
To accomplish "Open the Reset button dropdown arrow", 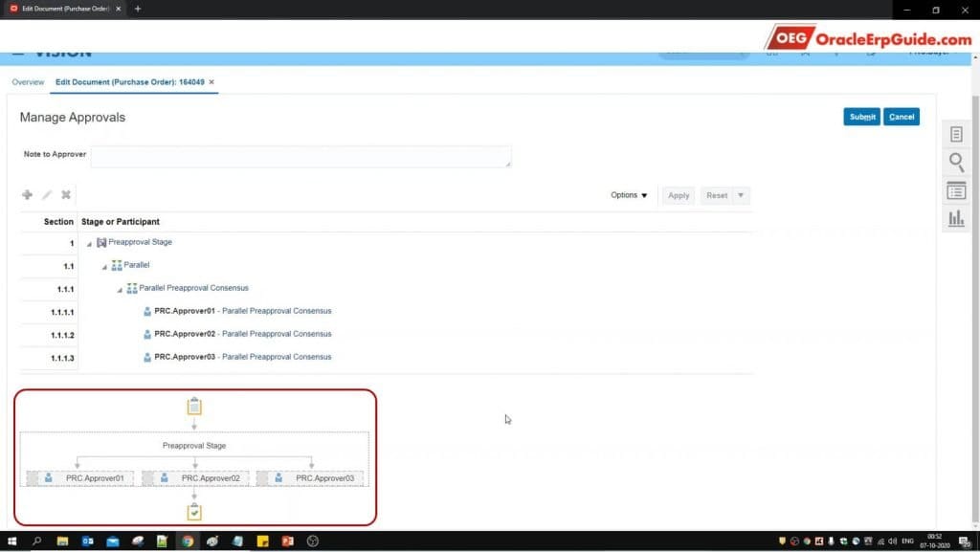I will [738, 194].
